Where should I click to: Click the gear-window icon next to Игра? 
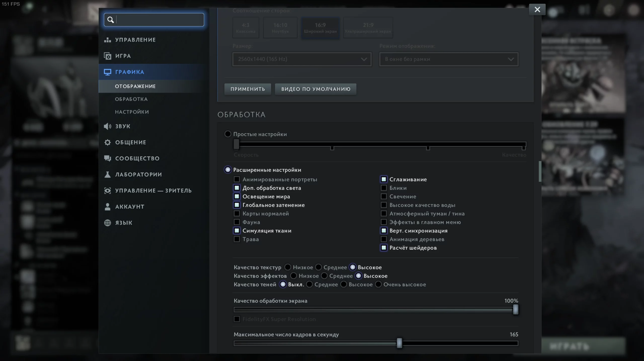click(107, 56)
